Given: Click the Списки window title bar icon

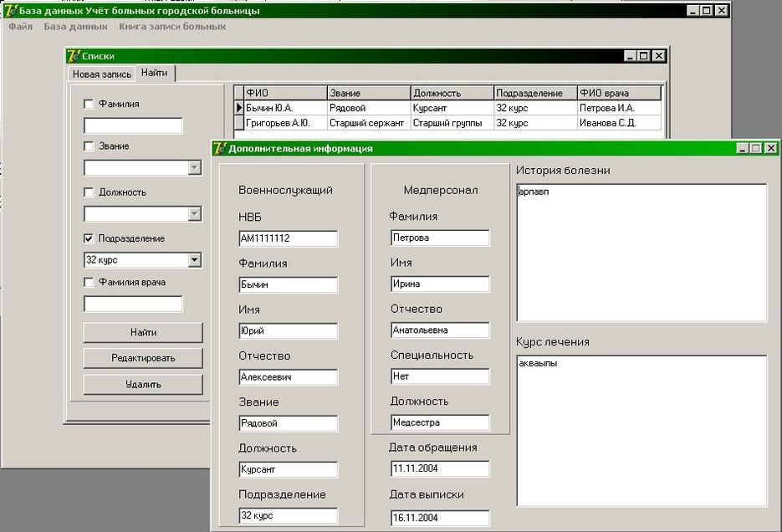Looking at the screenshot, I should point(74,56).
